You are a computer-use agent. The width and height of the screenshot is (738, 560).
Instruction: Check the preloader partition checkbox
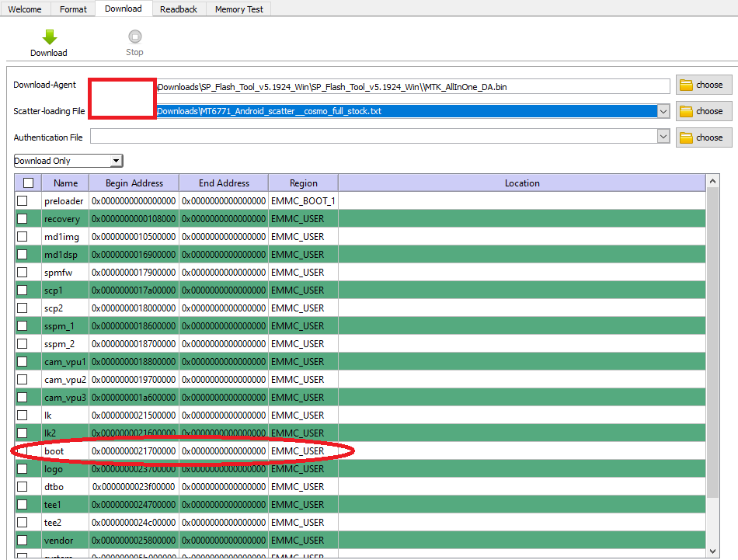(23, 201)
